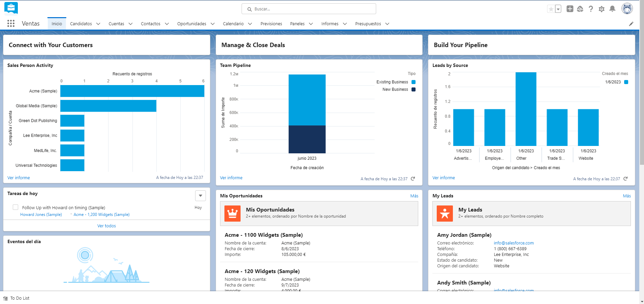This screenshot has height=304, width=644.
Task: Click Más link in My Leads
Action: click(627, 196)
